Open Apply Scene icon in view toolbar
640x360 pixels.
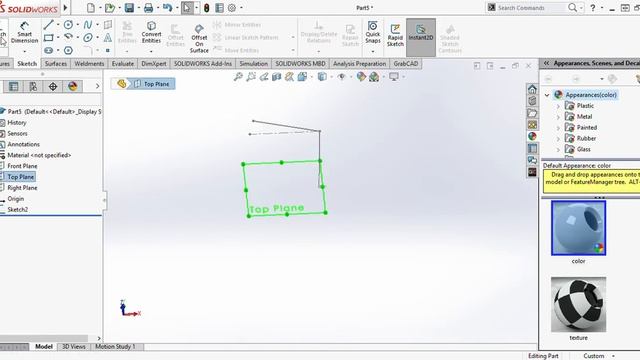pyautogui.click(x=374, y=76)
